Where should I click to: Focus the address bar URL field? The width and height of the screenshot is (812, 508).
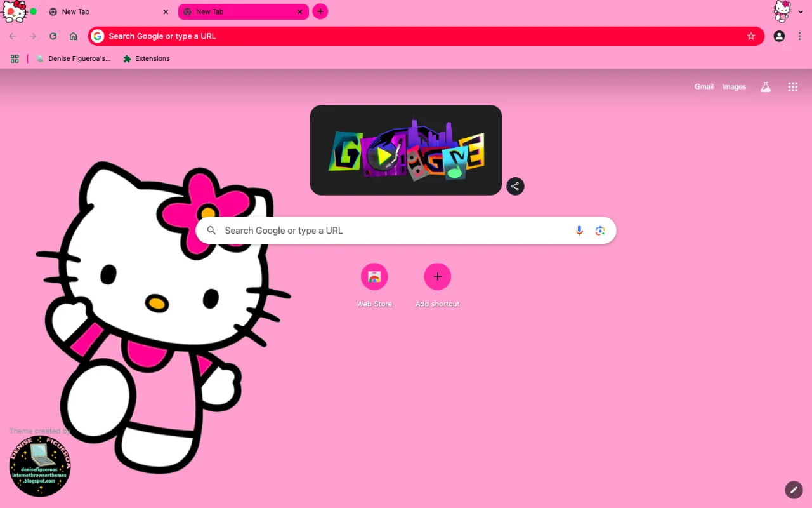(x=425, y=36)
